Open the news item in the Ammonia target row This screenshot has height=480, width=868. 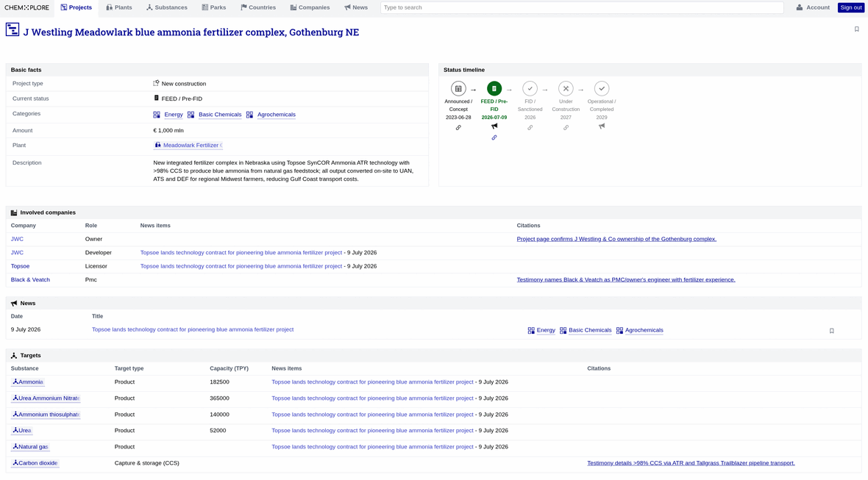(372, 382)
